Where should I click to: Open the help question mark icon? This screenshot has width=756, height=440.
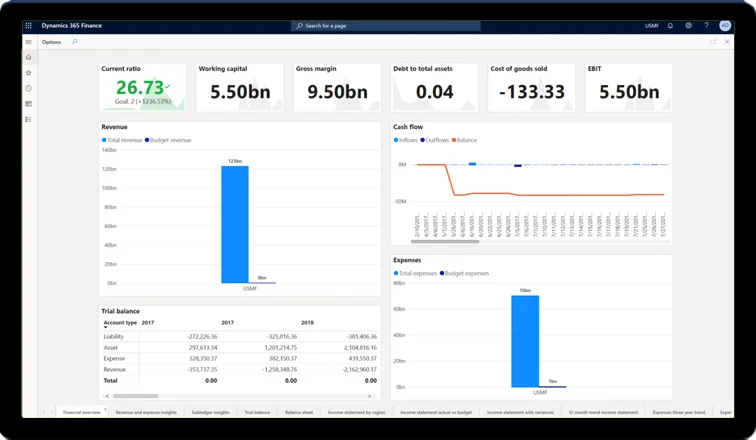(707, 25)
